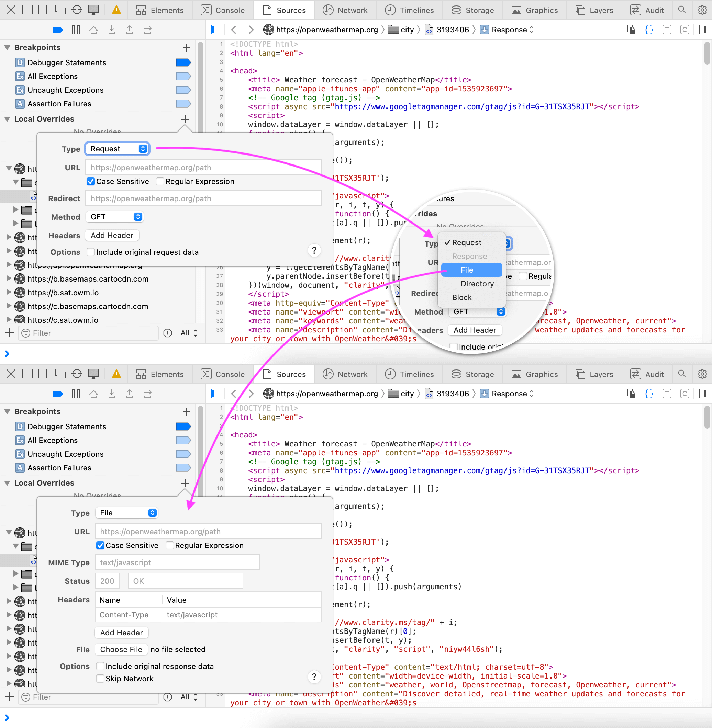Toggle the details sidebar icon in top panel

703,30
